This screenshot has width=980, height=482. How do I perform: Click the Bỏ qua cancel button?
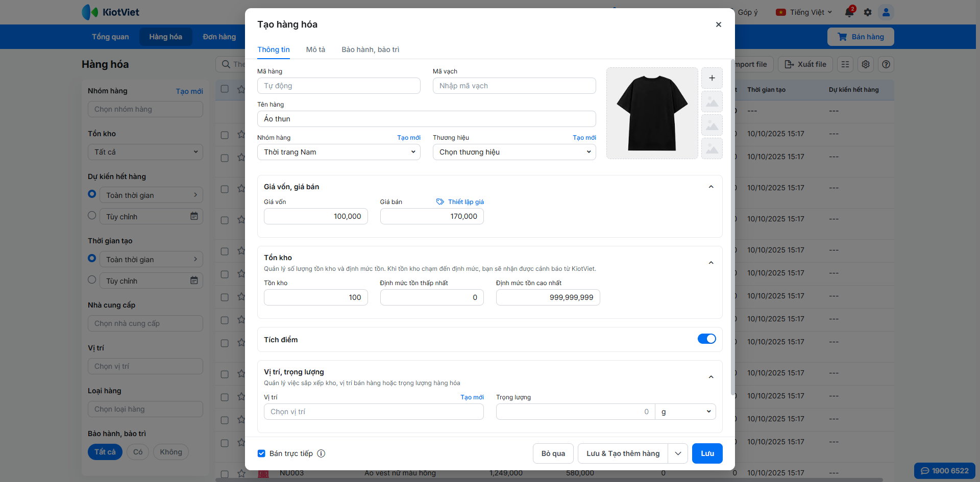point(553,453)
